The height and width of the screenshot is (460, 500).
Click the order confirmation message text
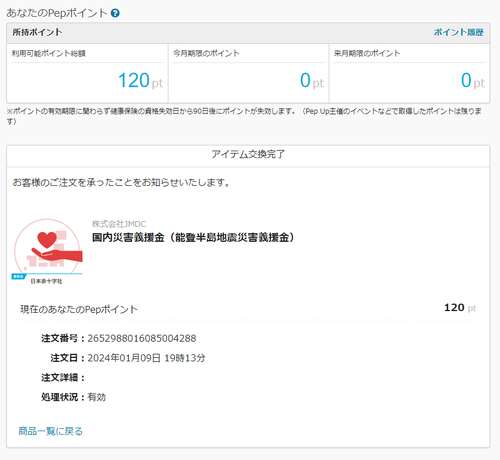tap(121, 183)
